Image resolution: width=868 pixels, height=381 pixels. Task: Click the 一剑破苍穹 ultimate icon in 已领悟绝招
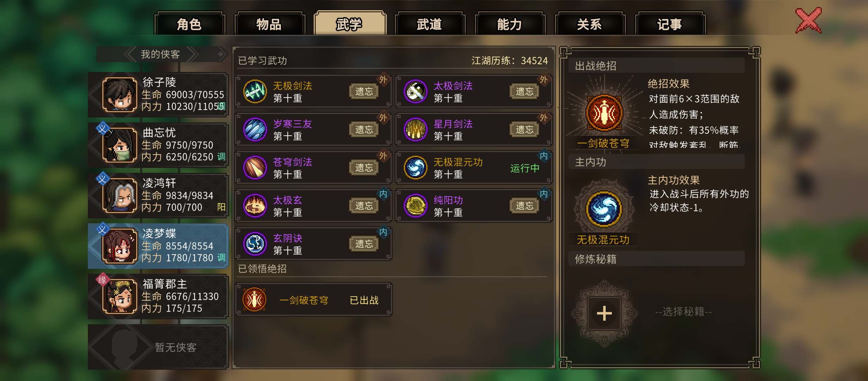pos(254,300)
